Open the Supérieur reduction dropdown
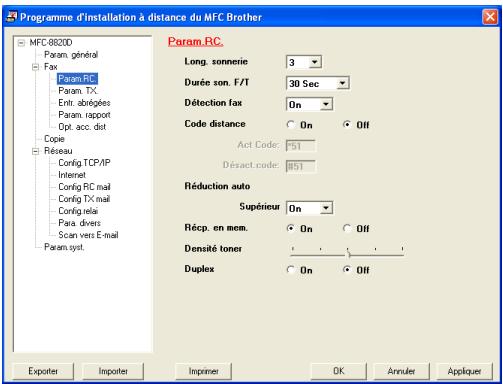 (x=326, y=208)
